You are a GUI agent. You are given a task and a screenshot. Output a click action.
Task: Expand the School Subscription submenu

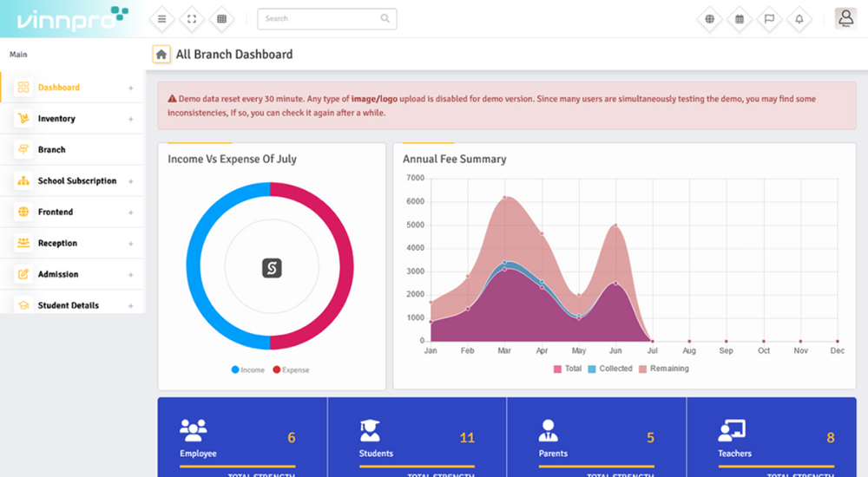tap(131, 181)
